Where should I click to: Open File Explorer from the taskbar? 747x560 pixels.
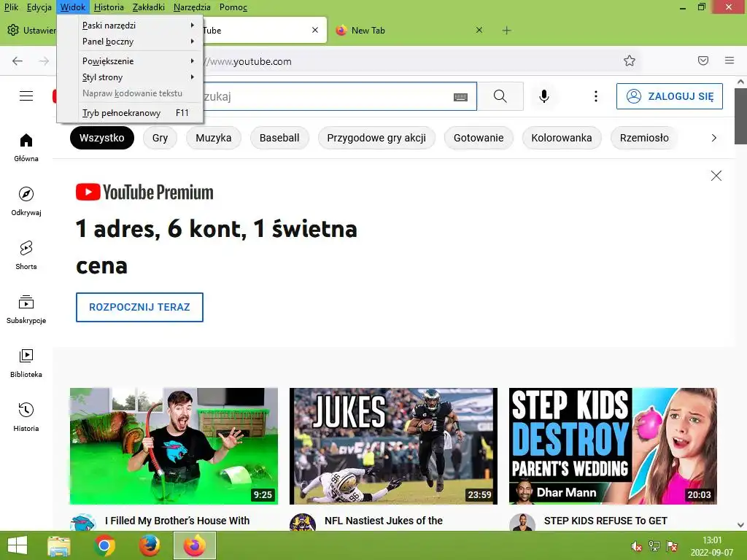coord(59,545)
